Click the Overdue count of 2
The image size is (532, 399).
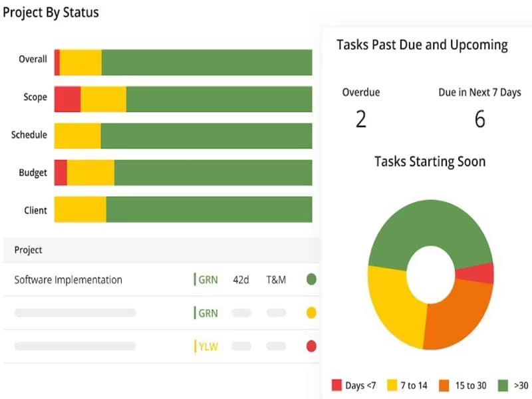point(361,119)
